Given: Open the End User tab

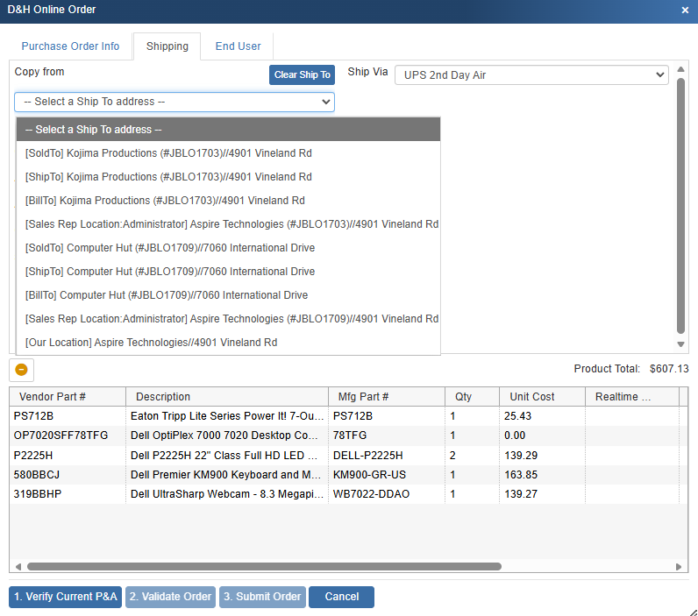Looking at the screenshot, I should (238, 46).
